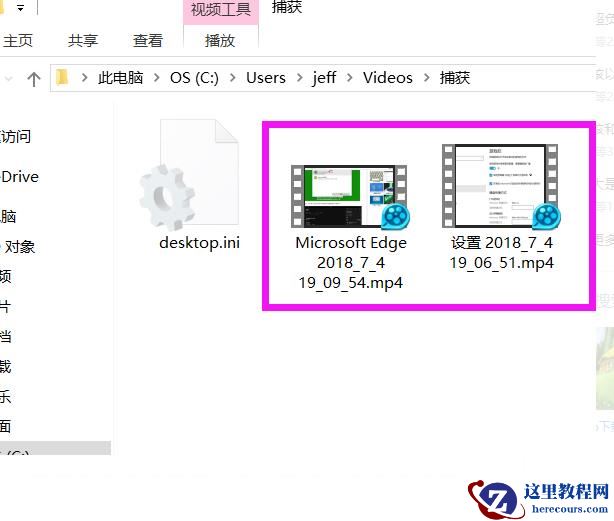Select the 视频工具 contextual tab
Image resolution: width=614 pixels, height=521 pixels.
pyautogui.click(x=221, y=9)
